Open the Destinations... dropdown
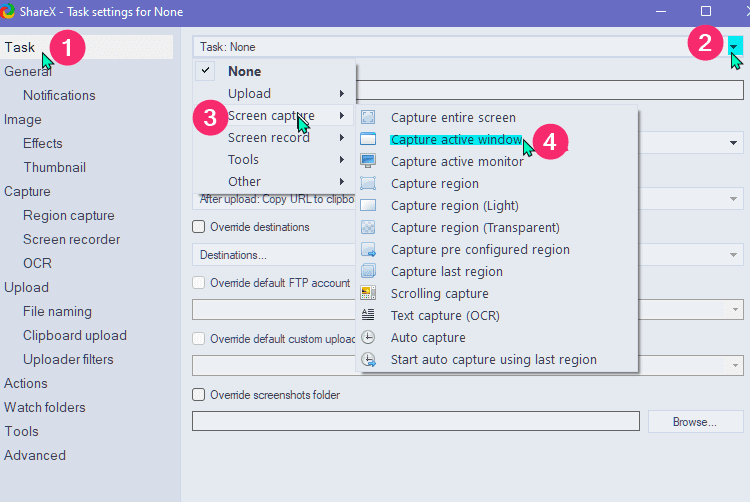 [733, 255]
